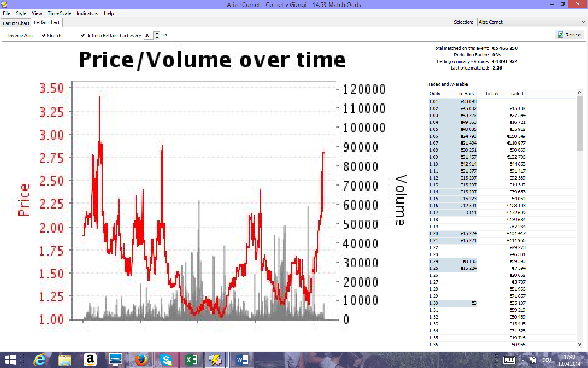
Task: Click the odds table scroll-down arrow
Action: coord(580,344)
